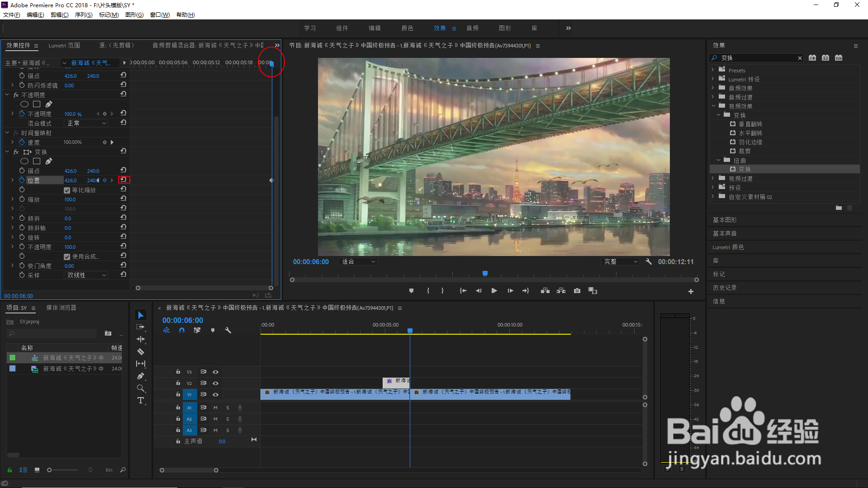Open 混合模式 blend mode dropdown
868x488 pixels.
coord(86,123)
